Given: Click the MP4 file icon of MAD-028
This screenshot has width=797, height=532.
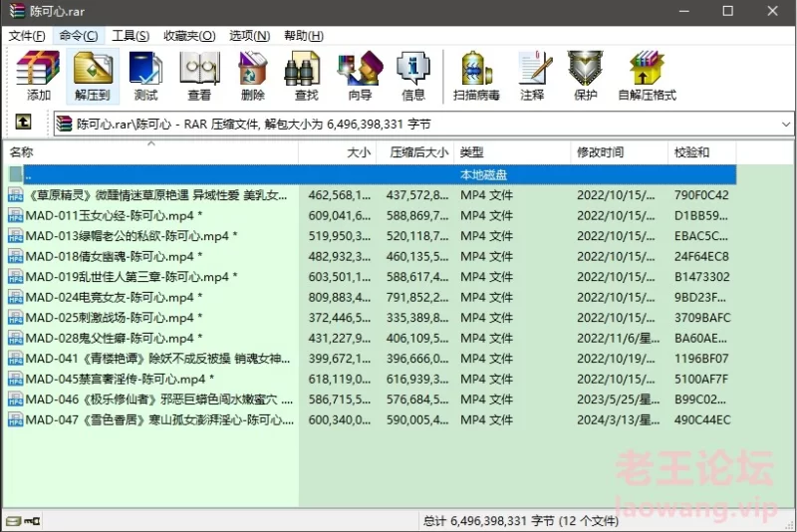Looking at the screenshot, I should coord(15,338).
